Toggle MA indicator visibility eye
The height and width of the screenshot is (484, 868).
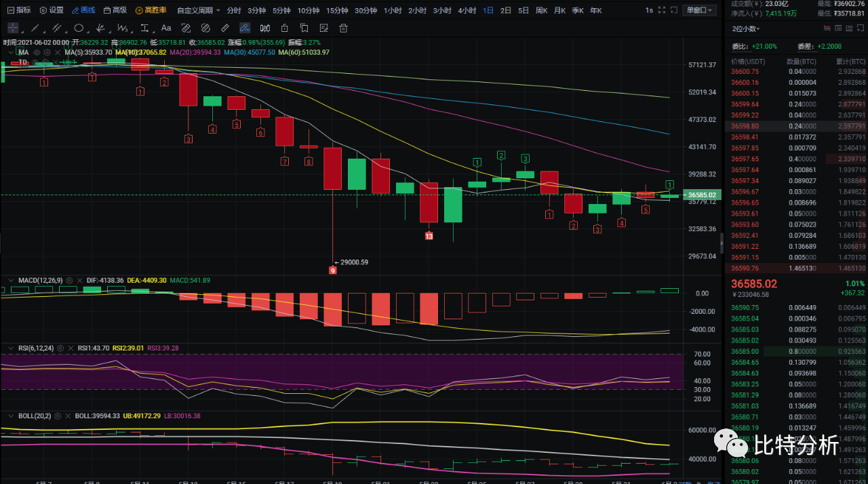37,52
